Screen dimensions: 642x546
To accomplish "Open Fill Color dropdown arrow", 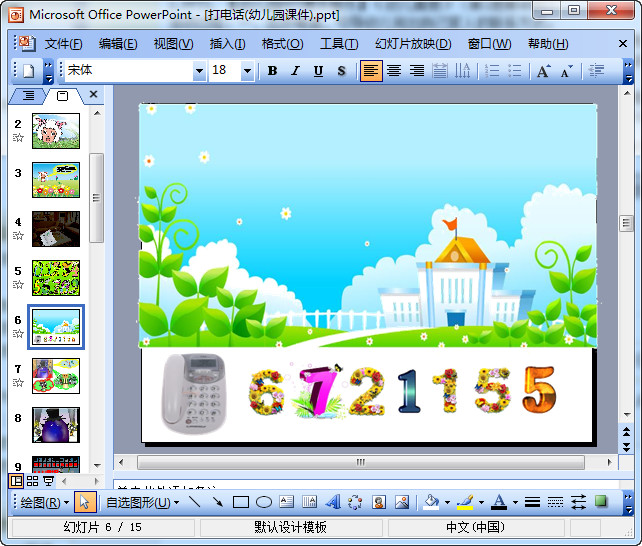I will click(x=447, y=503).
